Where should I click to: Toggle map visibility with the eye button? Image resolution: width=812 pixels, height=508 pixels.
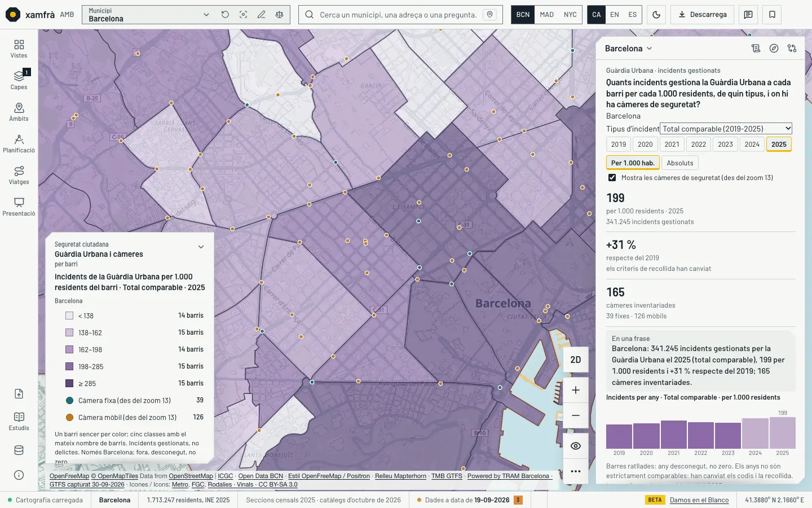pos(576,446)
